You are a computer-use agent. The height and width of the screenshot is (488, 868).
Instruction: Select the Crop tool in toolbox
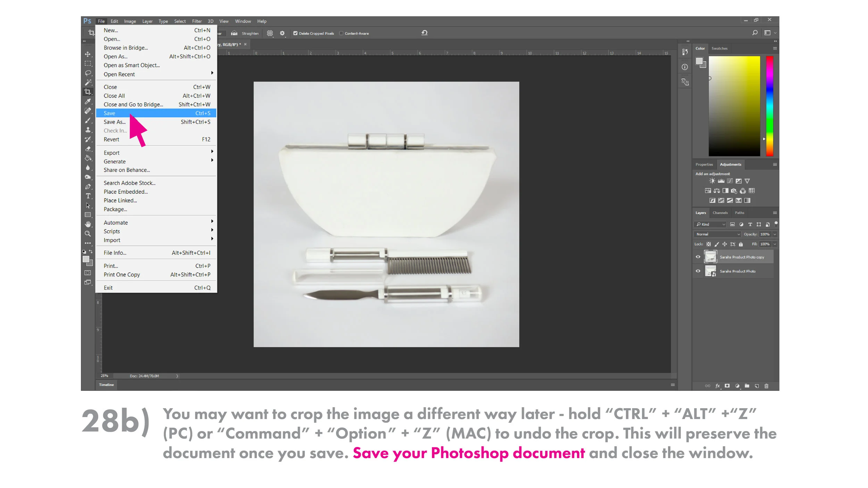pos(88,92)
